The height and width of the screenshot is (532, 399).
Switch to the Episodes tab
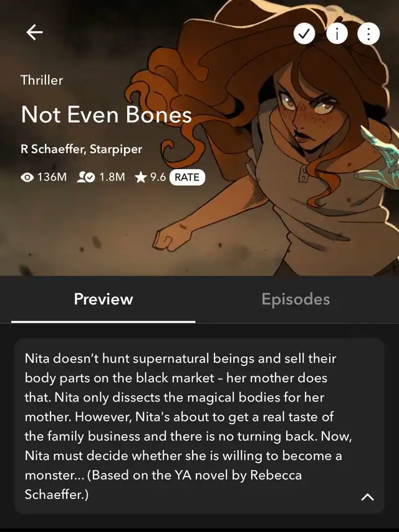coord(296,299)
